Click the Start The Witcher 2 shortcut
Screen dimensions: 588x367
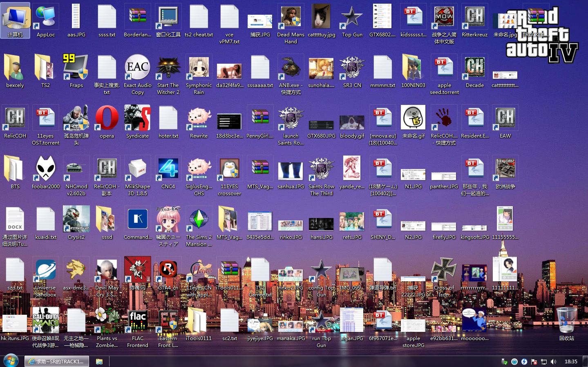[168, 69]
